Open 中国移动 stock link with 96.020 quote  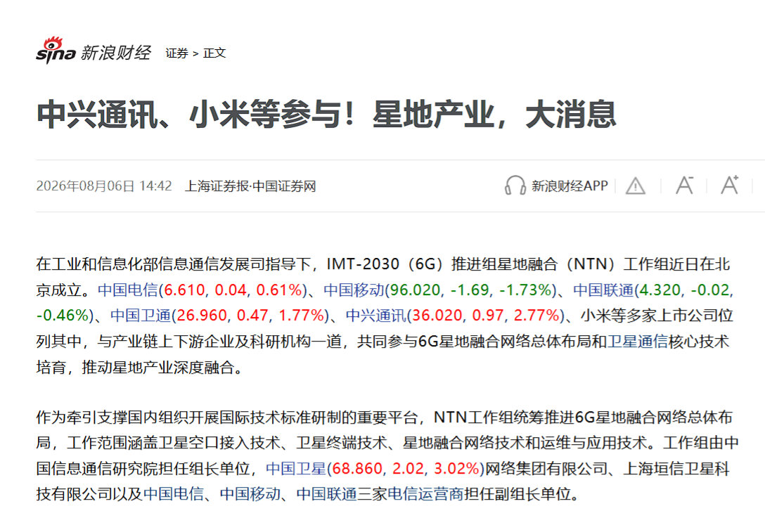pos(354,290)
